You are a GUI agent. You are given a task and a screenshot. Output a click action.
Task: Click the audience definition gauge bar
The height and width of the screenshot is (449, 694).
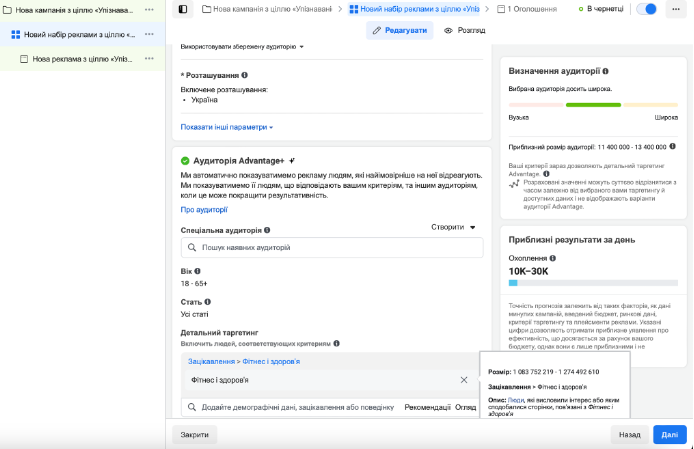593,104
